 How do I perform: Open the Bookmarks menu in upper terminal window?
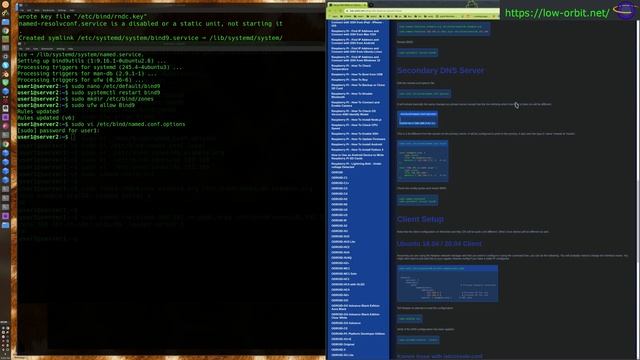pyautogui.click(x=48, y=10)
